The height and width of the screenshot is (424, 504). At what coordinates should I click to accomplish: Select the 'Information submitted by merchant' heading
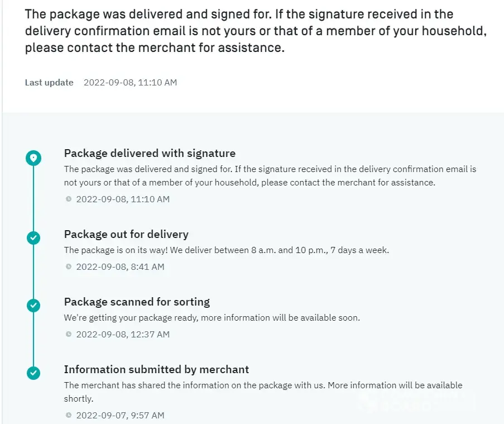click(x=156, y=369)
